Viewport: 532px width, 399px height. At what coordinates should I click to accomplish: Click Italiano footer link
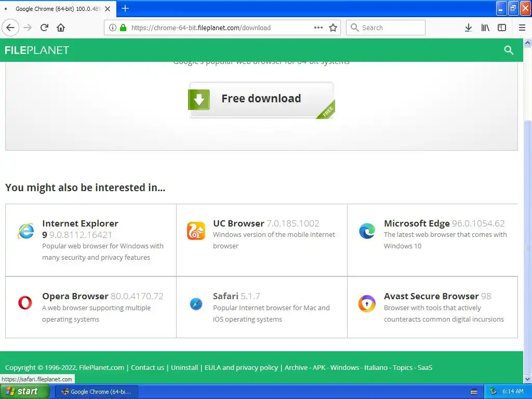click(376, 367)
